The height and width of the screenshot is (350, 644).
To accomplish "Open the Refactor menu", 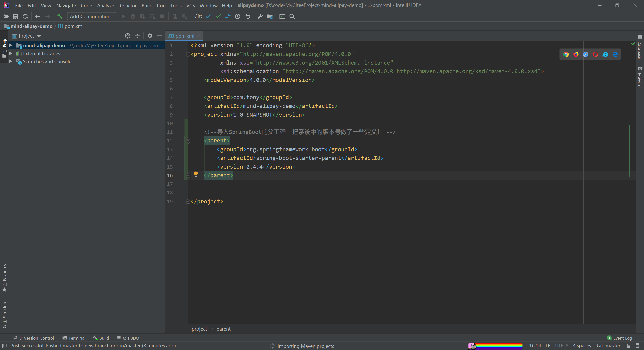I will pyautogui.click(x=127, y=5).
